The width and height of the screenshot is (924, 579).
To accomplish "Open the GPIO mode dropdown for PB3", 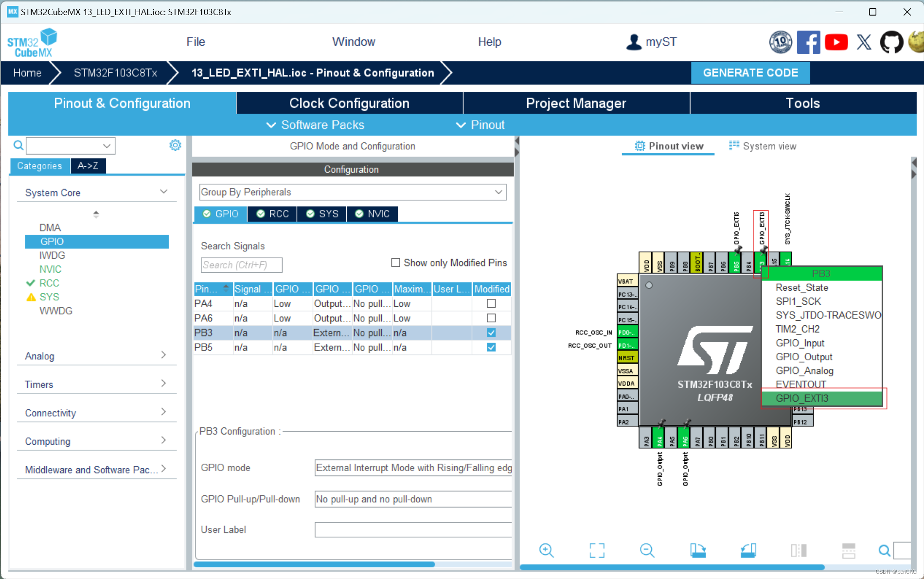I will pyautogui.click(x=413, y=468).
